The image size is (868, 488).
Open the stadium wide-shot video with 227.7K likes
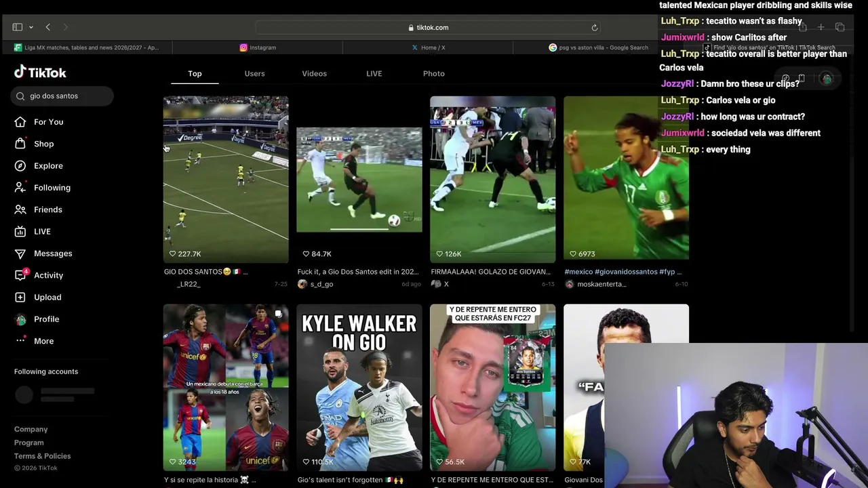[226, 180]
